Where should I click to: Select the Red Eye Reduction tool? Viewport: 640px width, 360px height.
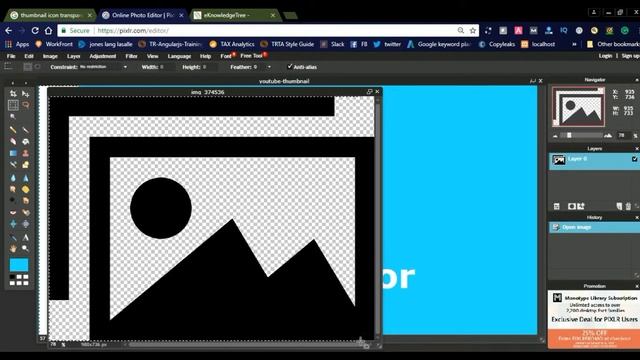click(x=13, y=212)
